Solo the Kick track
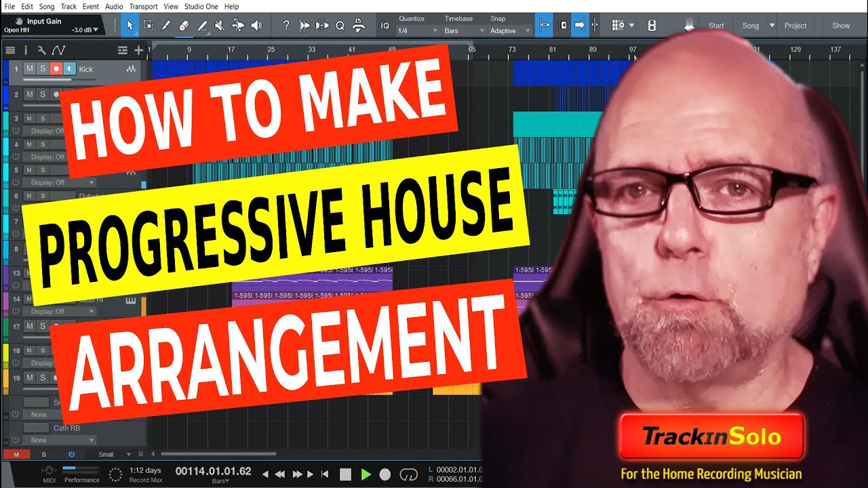The width and height of the screenshot is (868, 488). pos(42,68)
